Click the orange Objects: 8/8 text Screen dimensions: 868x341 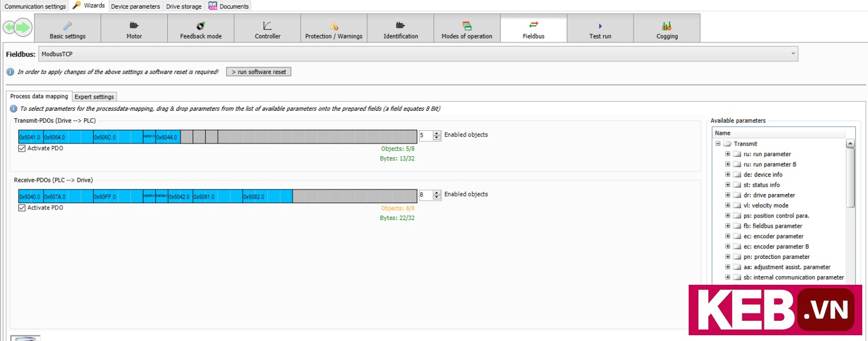pyautogui.click(x=398, y=208)
